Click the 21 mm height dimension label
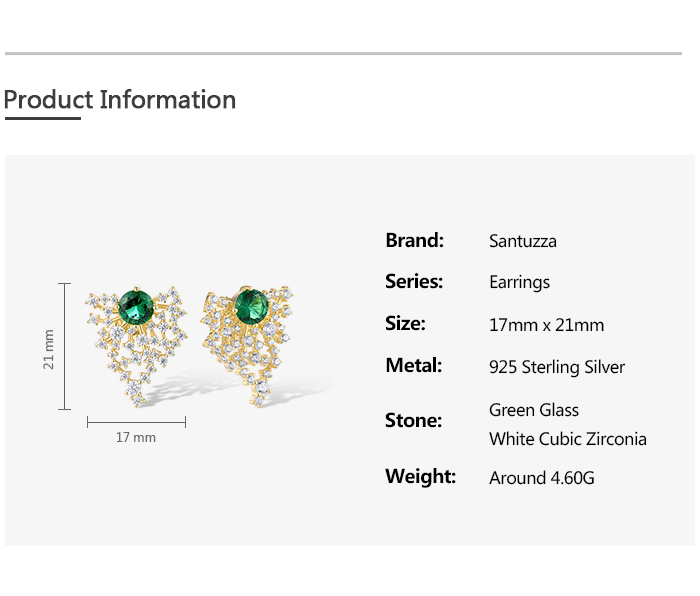 [49, 349]
